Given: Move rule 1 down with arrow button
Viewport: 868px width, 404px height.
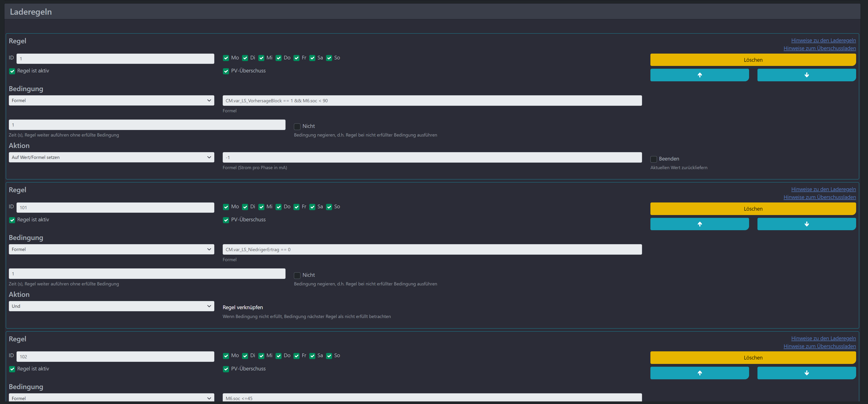Looking at the screenshot, I should [x=806, y=75].
